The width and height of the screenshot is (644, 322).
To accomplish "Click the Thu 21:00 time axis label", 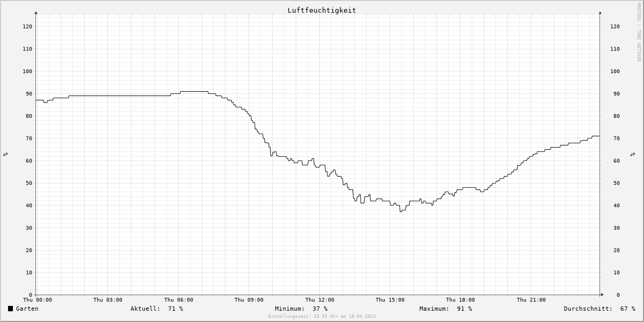I will (531, 300).
